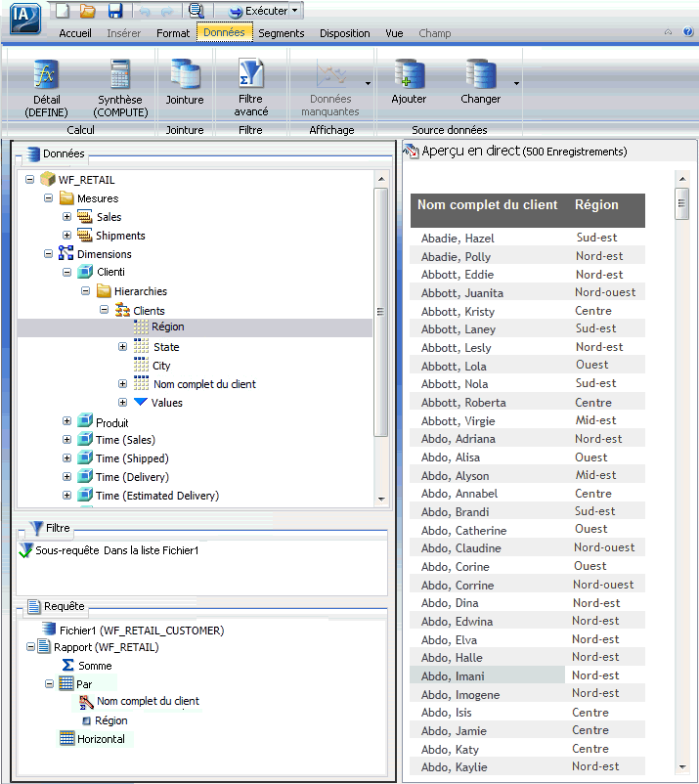
Task: Expand Nom complet du client in the tree
Action: pyautogui.click(x=122, y=383)
